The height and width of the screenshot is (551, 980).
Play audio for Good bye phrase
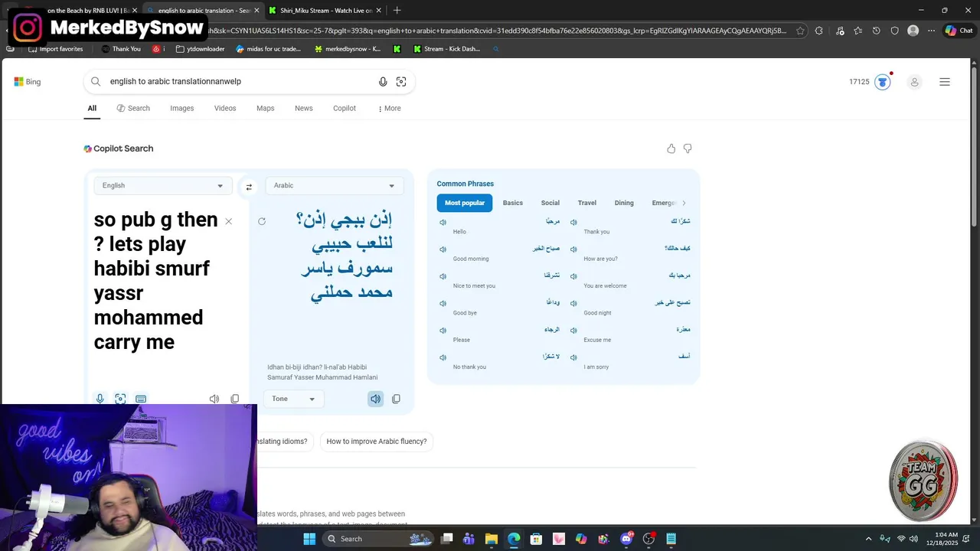[x=443, y=304]
